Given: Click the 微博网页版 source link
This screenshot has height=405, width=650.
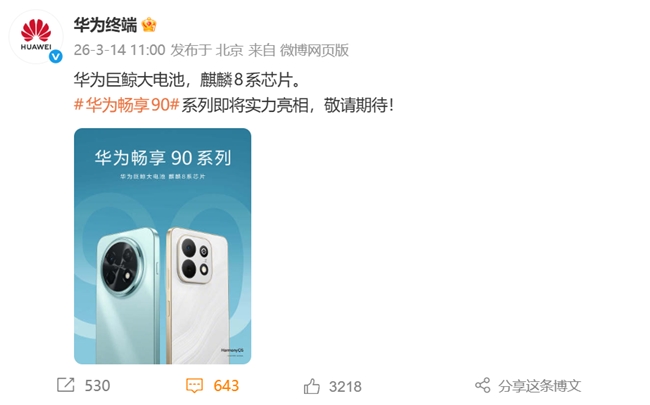Looking at the screenshot, I should pyautogui.click(x=314, y=50).
